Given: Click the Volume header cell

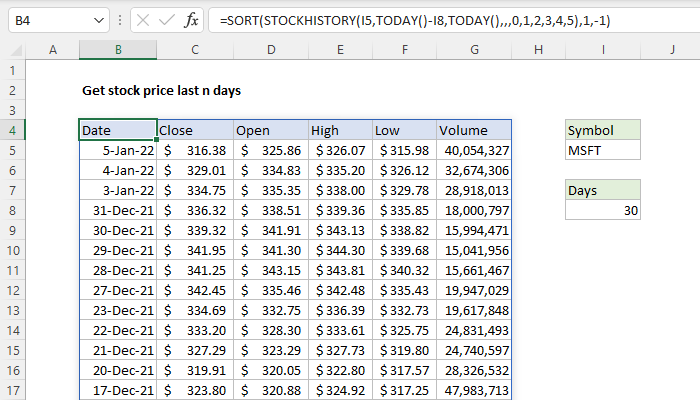Looking at the screenshot, I should [474, 130].
